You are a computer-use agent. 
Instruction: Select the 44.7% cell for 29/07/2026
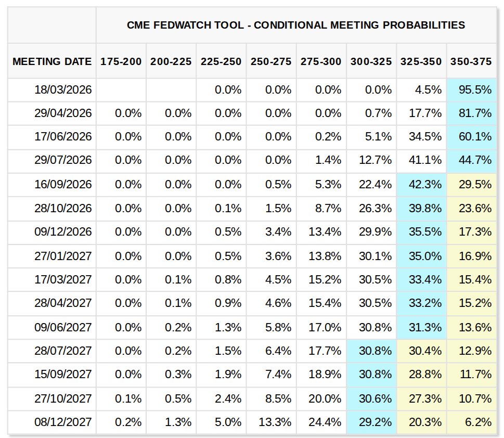pyautogui.click(x=474, y=161)
